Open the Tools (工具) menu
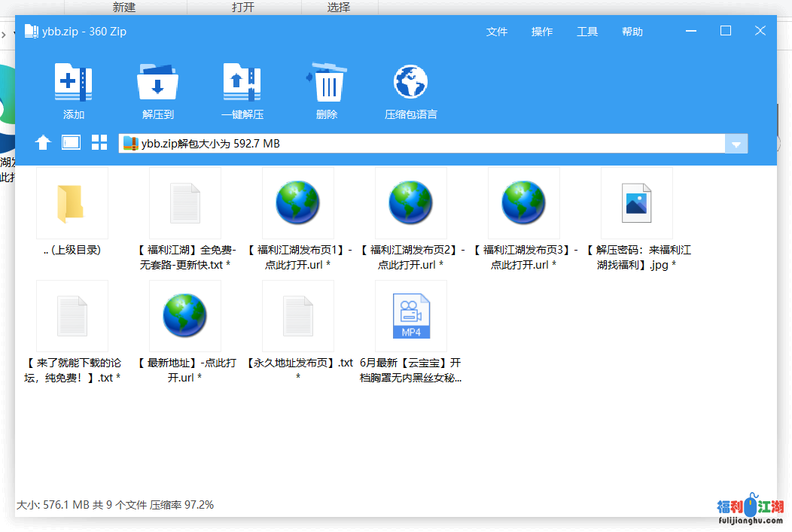 pyautogui.click(x=587, y=32)
